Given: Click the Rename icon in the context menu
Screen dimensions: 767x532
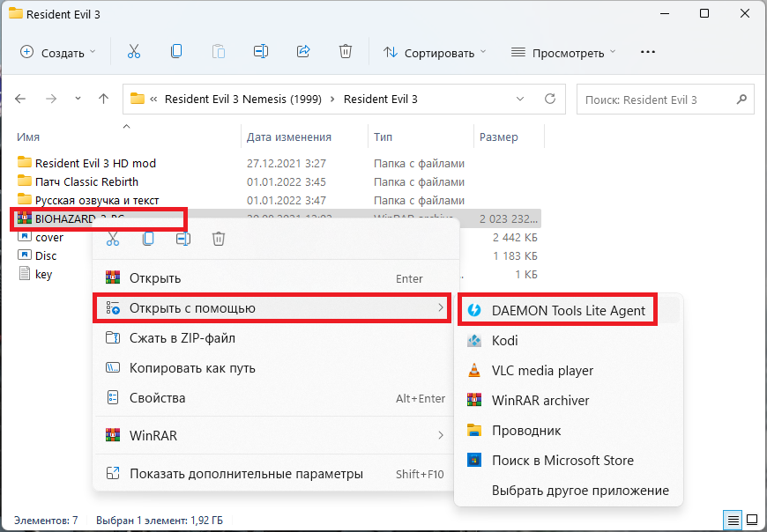Looking at the screenshot, I should (x=183, y=239).
